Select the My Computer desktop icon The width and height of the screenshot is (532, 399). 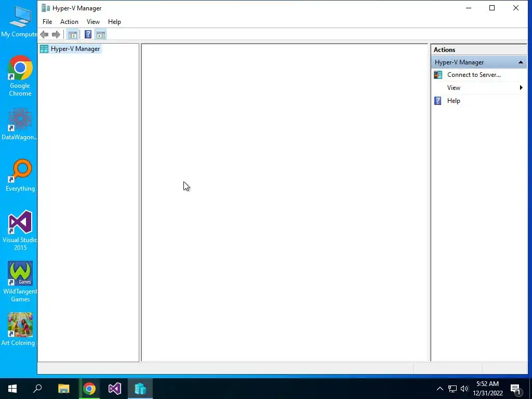click(x=19, y=21)
